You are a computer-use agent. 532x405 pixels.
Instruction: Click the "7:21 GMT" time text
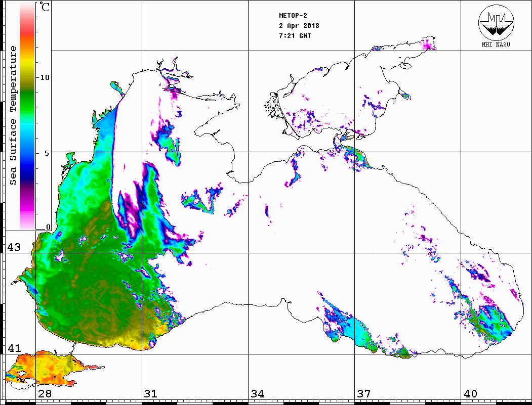pyautogui.click(x=295, y=35)
